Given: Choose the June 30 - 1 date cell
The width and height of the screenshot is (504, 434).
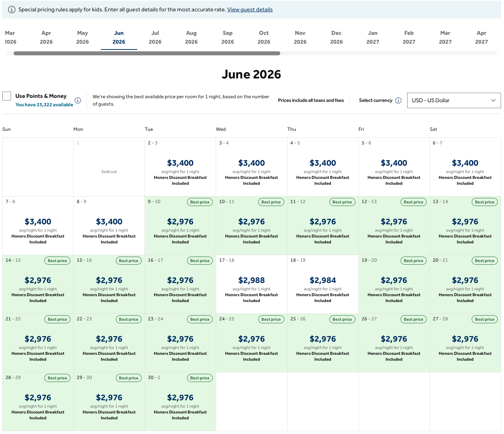Looking at the screenshot, I should [x=180, y=402].
